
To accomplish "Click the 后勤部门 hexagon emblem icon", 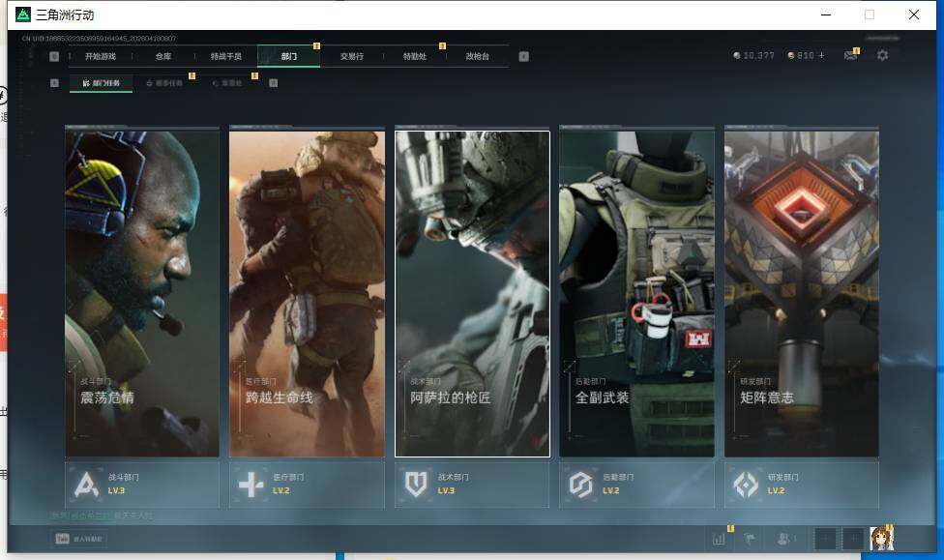I will [581, 485].
